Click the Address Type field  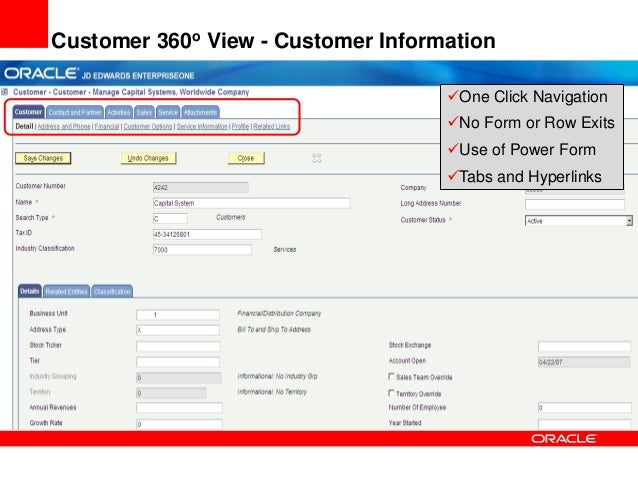point(178,330)
